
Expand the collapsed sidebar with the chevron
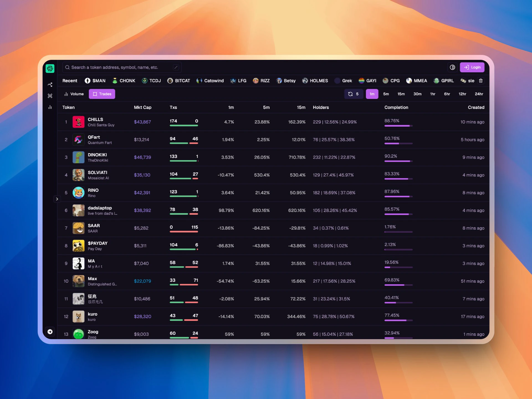pyautogui.click(x=57, y=199)
